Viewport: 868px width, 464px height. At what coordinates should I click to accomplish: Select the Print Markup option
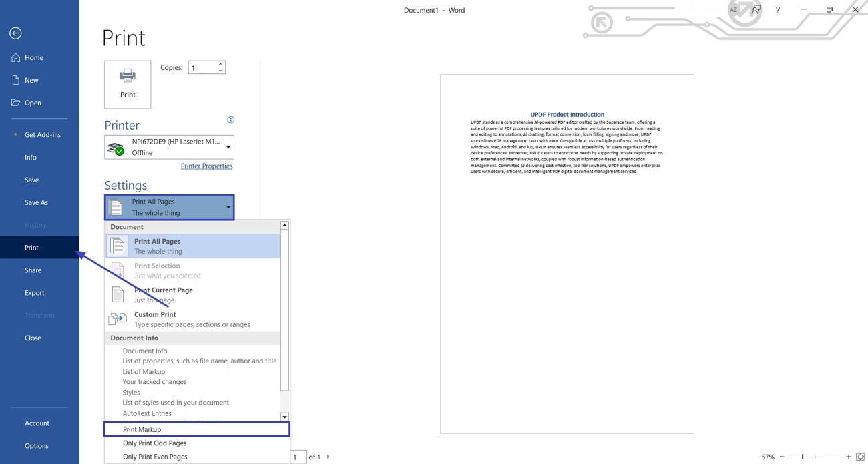pyautogui.click(x=197, y=429)
